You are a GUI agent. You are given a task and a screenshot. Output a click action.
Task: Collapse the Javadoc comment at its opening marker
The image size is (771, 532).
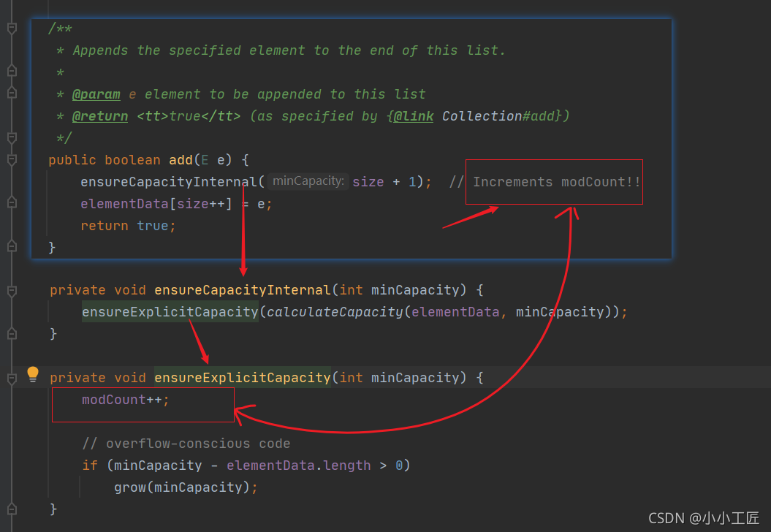click(12, 28)
